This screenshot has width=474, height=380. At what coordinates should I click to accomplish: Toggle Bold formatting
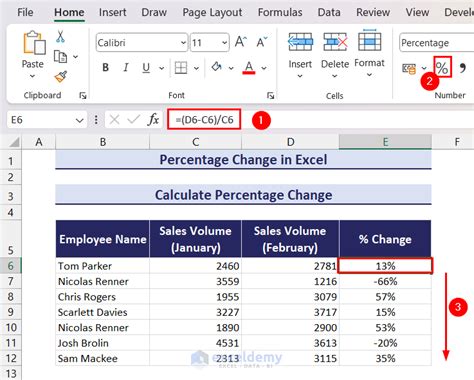tap(105, 68)
